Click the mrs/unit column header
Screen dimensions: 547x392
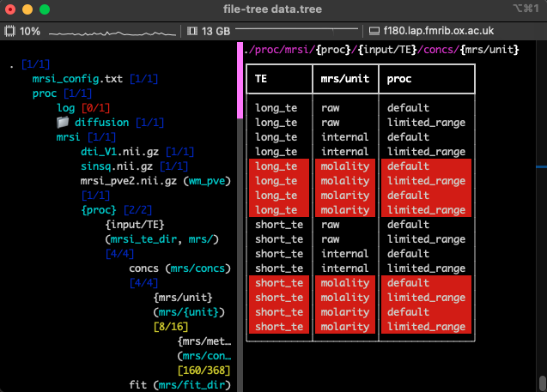pyautogui.click(x=343, y=79)
